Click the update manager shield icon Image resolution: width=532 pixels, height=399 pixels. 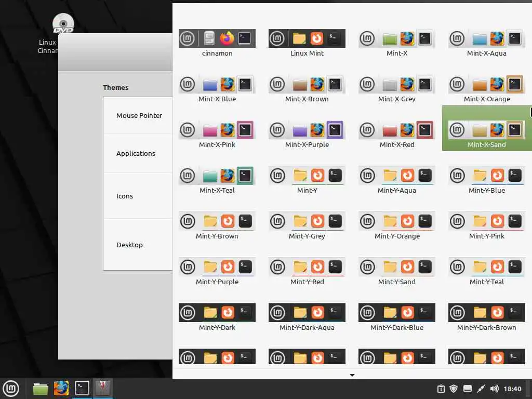pos(454,389)
